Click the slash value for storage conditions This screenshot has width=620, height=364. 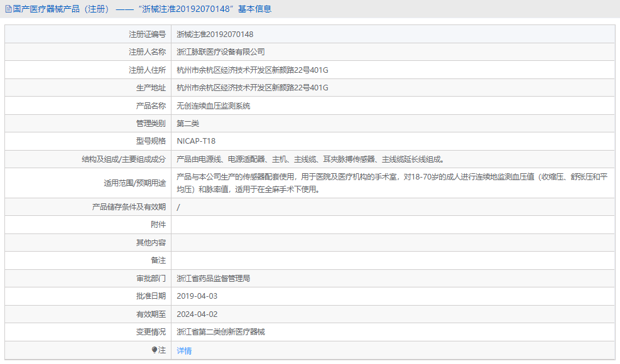(178, 207)
